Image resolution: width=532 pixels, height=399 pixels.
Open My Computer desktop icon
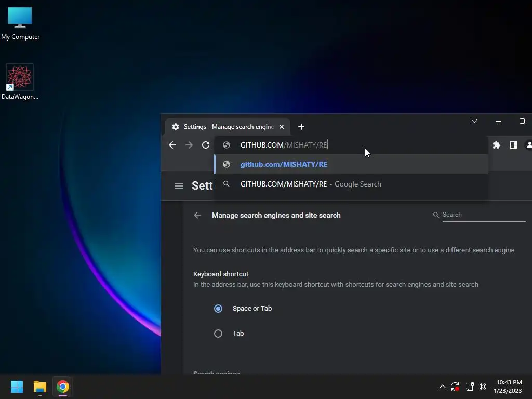click(20, 23)
